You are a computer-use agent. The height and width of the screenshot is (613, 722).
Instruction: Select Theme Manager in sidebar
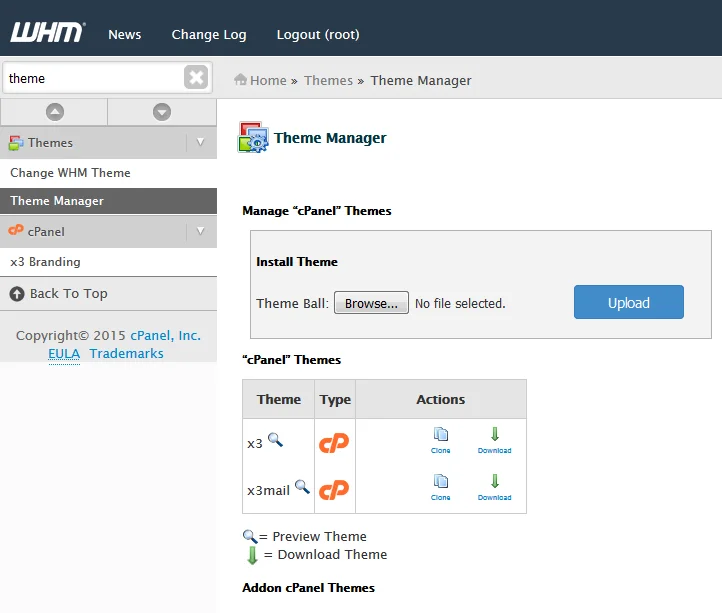[x=108, y=201]
